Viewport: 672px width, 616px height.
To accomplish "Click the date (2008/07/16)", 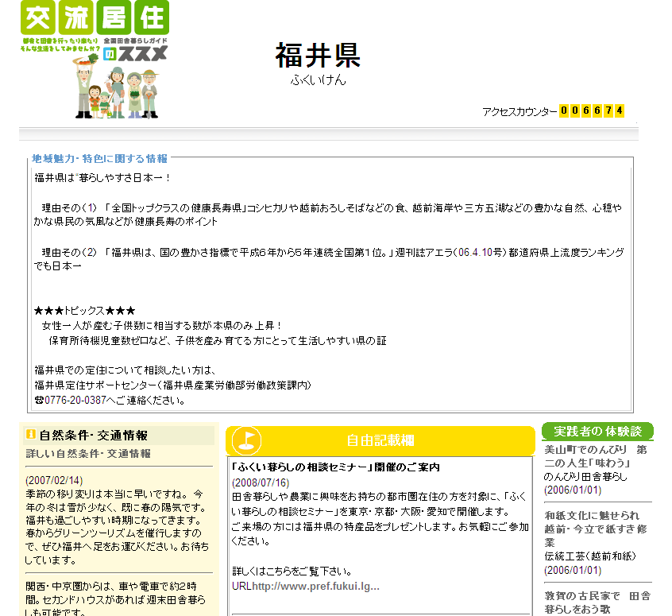I will pyautogui.click(x=261, y=482).
